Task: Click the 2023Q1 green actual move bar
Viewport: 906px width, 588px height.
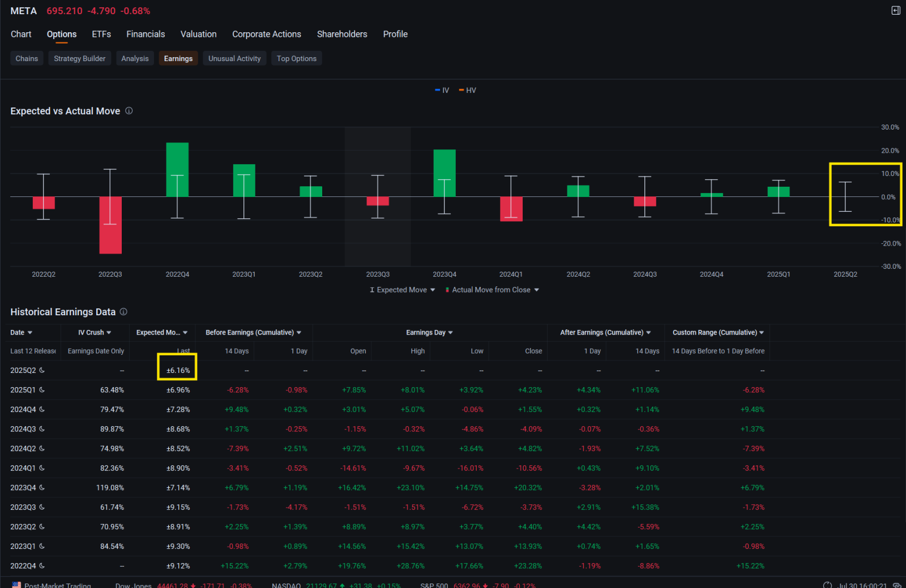Action: pyautogui.click(x=244, y=181)
